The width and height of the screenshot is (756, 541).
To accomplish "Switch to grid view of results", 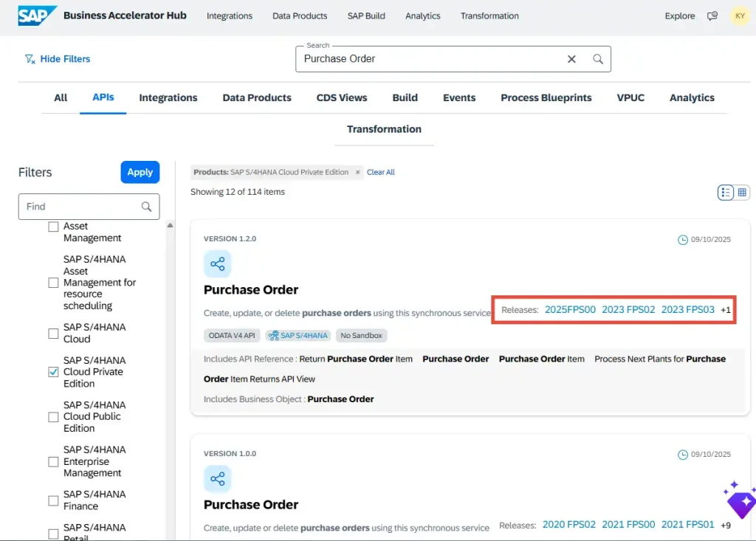I will tap(743, 192).
